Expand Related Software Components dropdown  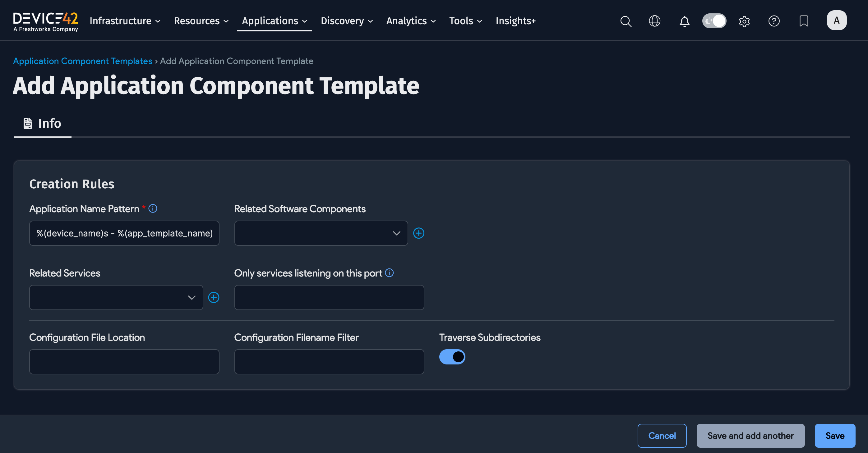tap(321, 233)
